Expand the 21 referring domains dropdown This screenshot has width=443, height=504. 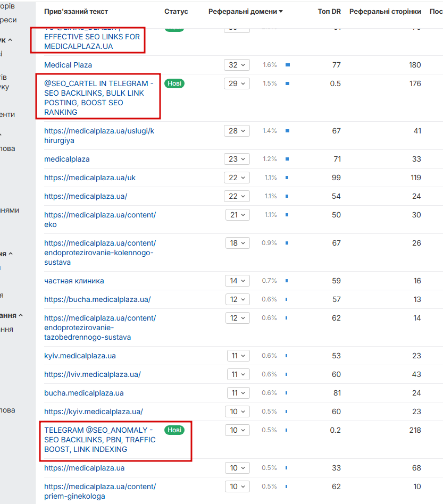pos(238,215)
